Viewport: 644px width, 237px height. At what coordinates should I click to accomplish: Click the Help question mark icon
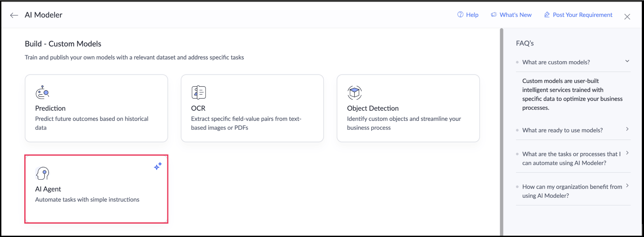(460, 15)
